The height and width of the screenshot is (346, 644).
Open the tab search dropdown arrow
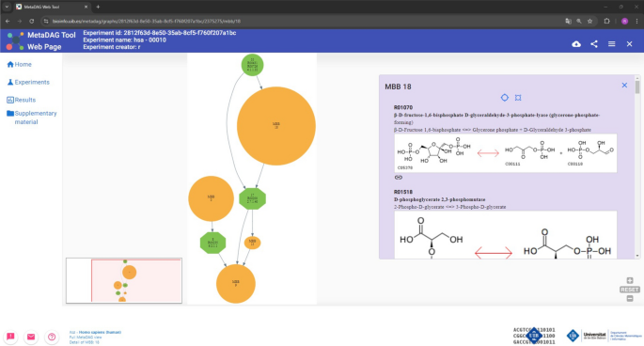click(x=7, y=7)
